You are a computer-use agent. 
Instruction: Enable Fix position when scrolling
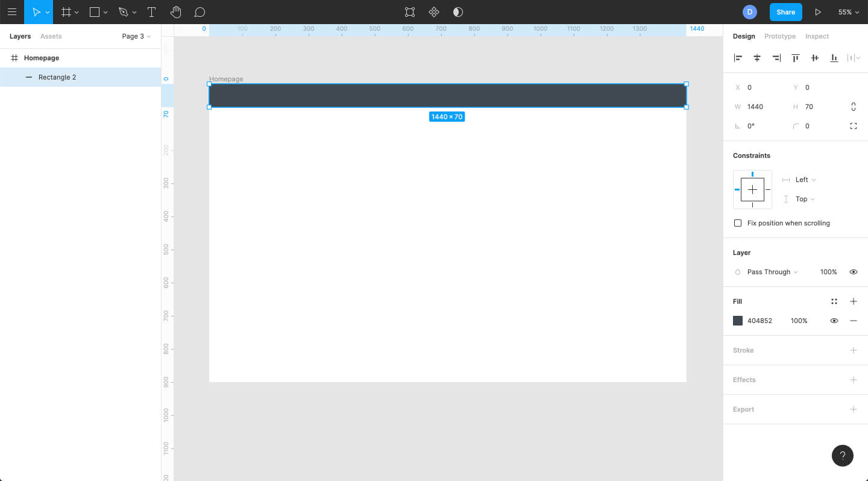[x=738, y=223]
